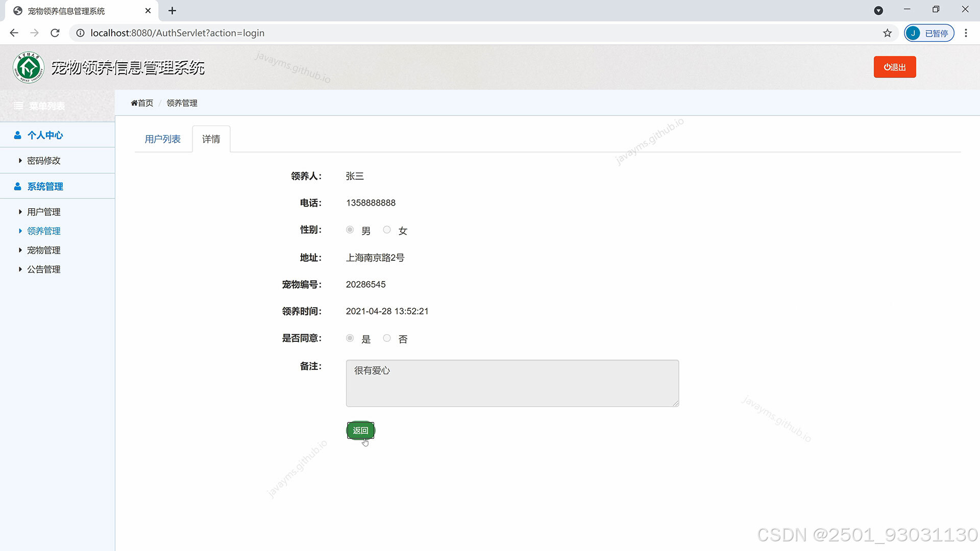Click the address 上海南京路2号

[x=375, y=258]
